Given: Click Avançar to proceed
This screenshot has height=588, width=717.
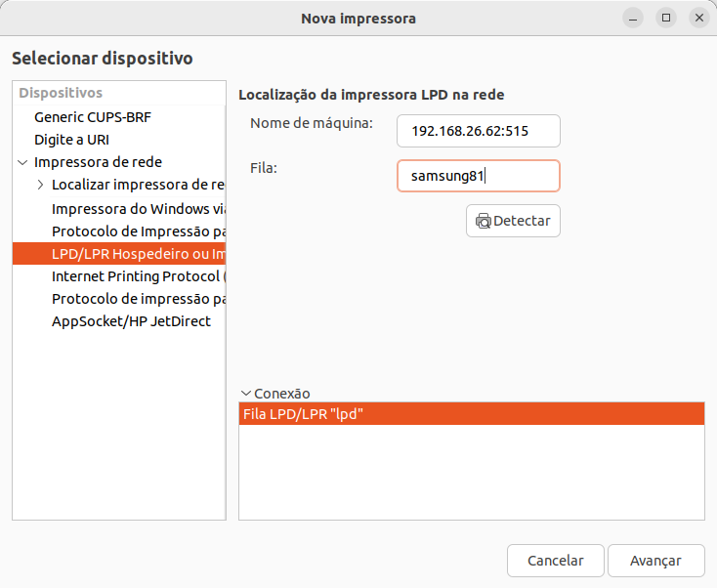Looking at the screenshot, I should pyautogui.click(x=655, y=561).
